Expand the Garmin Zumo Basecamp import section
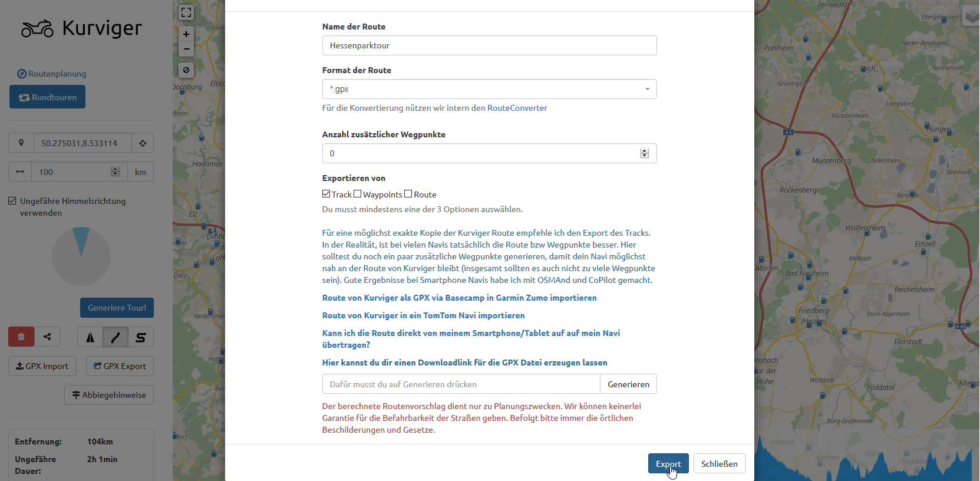The width and height of the screenshot is (980, 481). point(459,298)
